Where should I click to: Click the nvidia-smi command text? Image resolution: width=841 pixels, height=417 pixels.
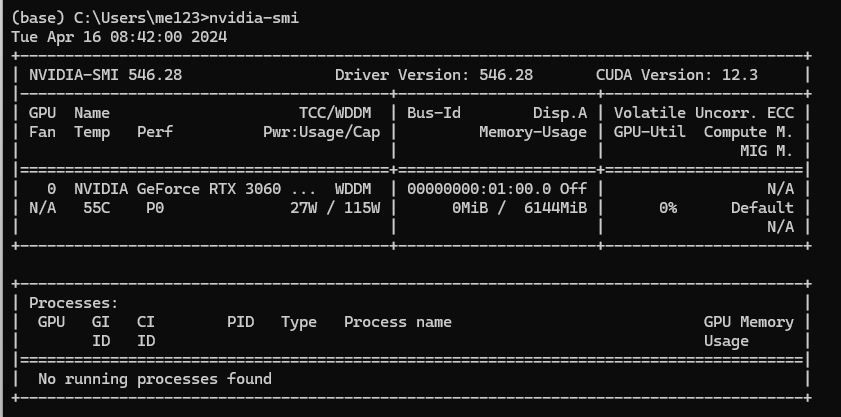[254, 18]
